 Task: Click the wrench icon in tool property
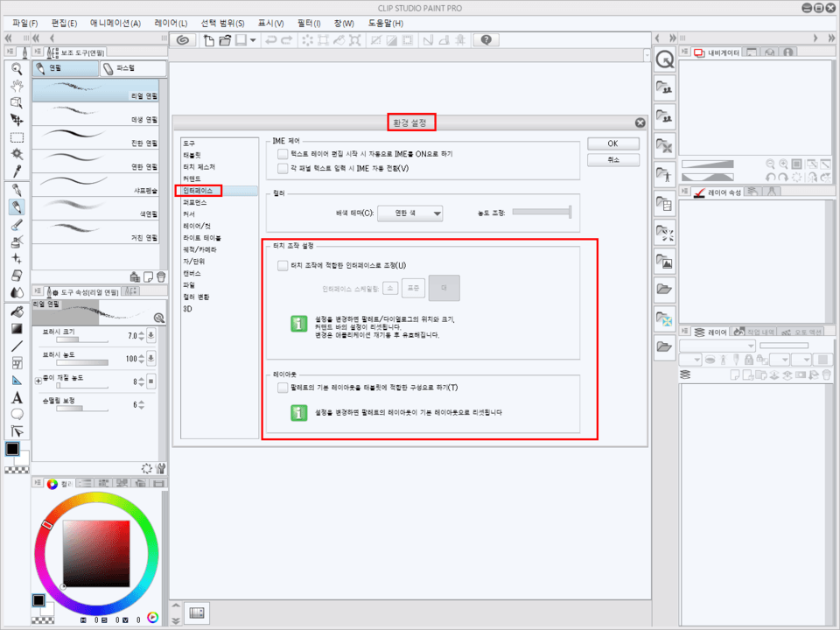coord(160,468)
